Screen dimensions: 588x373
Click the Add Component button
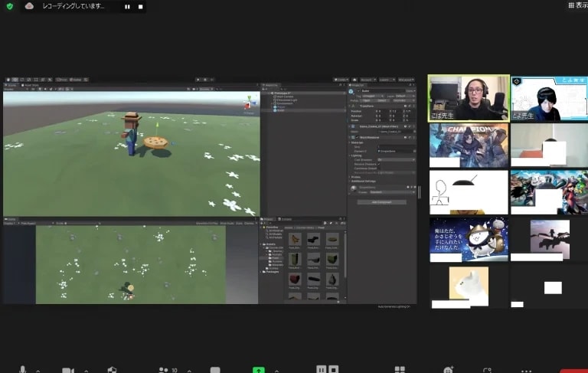coord(381,202)
